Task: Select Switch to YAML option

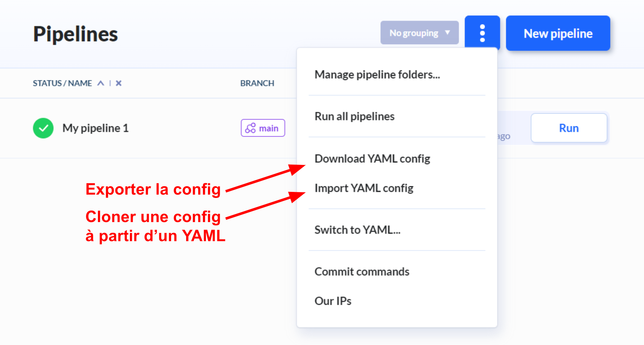Action: pyautogui.click(x=357, y=230)
